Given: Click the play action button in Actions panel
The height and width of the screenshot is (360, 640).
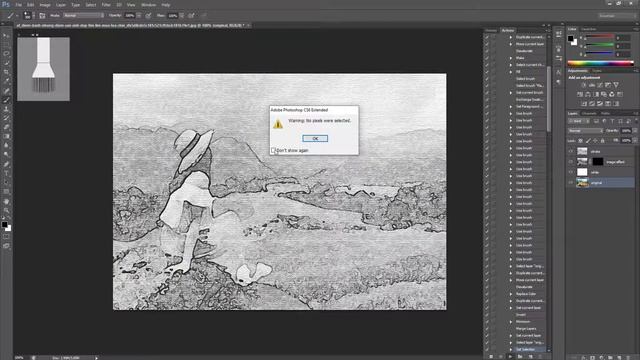Looking at the screenshot, I should tap(510, 356).
